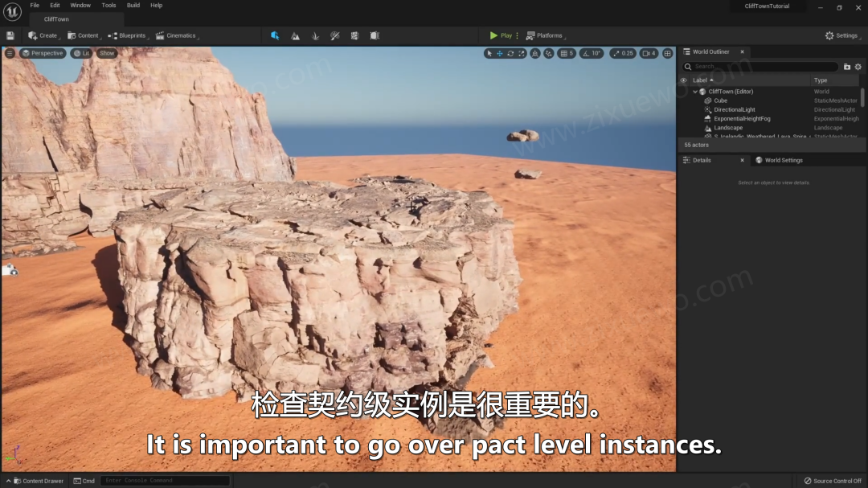The image size is (868, 488).
Task: Open the Perspective view dropdown
Action: 43,53
